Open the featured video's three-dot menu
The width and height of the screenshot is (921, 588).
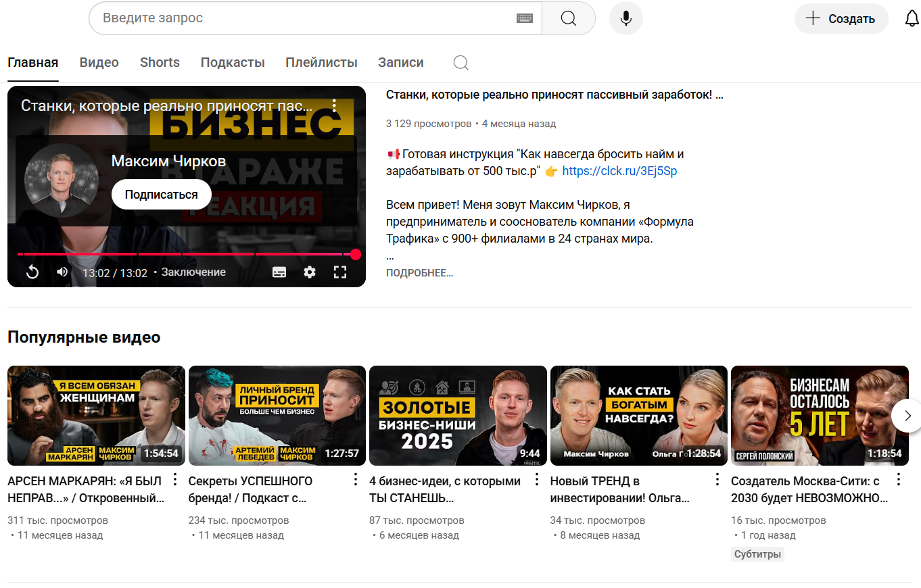point(334,105)
